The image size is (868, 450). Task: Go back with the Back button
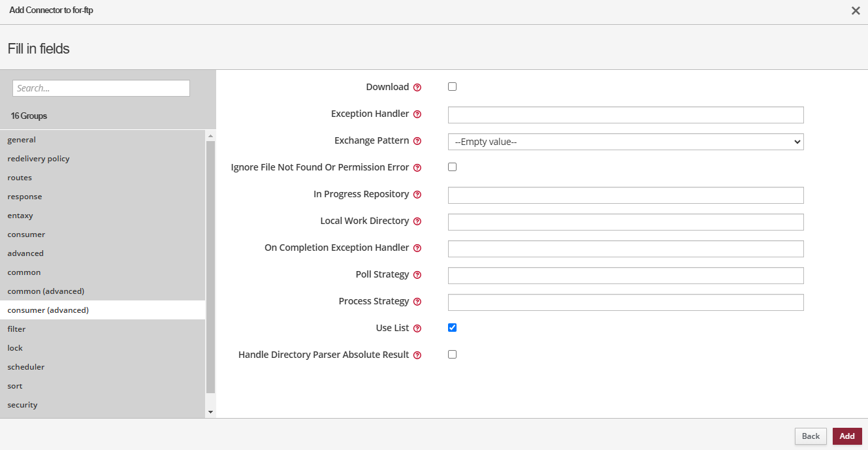[811, 436]
